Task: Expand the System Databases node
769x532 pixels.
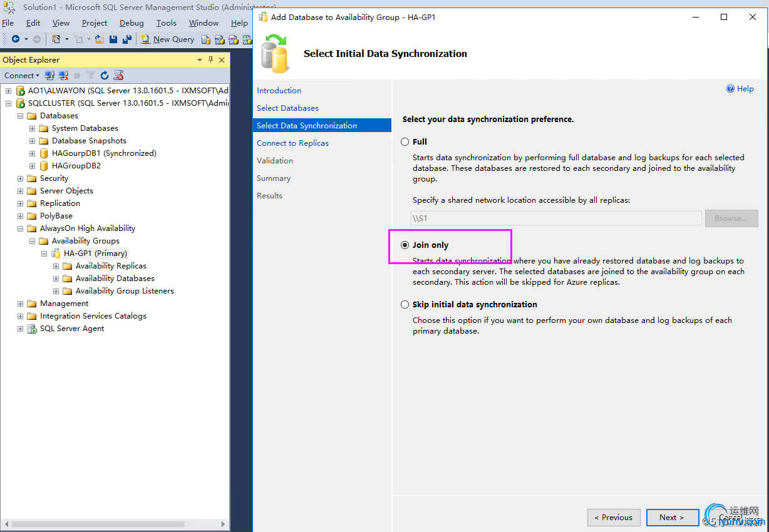Action: [33, 128]
